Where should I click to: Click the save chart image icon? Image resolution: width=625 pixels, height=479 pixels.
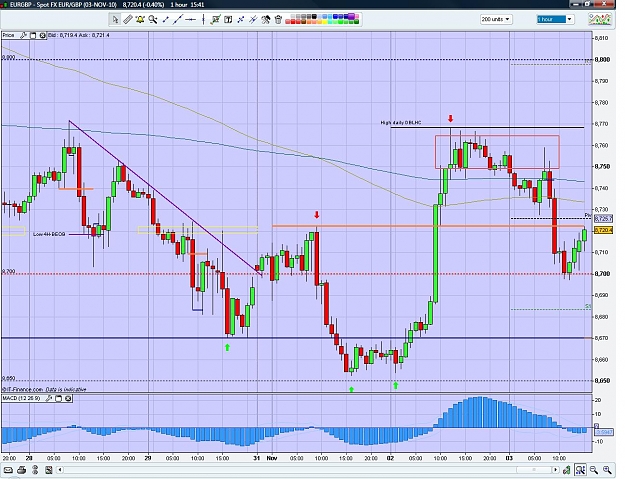(49, 470)
